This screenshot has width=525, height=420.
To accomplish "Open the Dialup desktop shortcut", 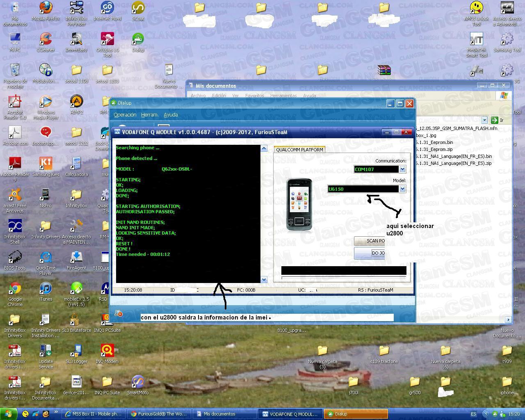I will point(138,42).
